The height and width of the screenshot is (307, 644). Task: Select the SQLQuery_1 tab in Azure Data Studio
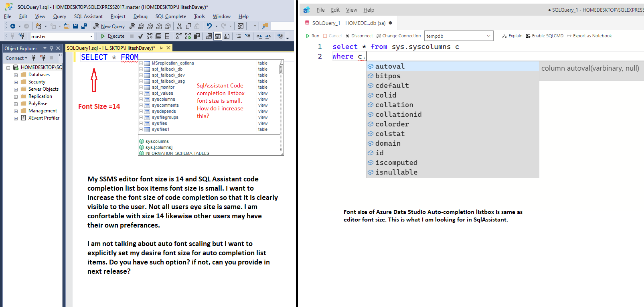click(348, 23)
